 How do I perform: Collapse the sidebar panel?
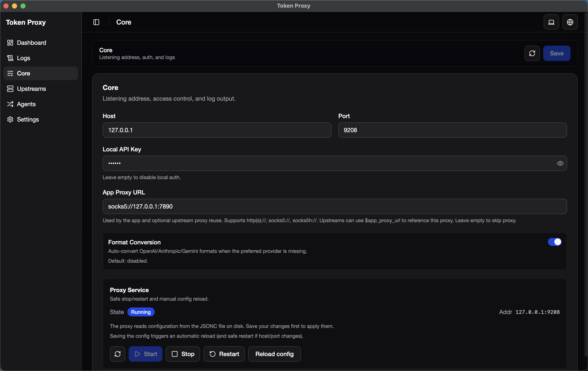coord(96,22)
